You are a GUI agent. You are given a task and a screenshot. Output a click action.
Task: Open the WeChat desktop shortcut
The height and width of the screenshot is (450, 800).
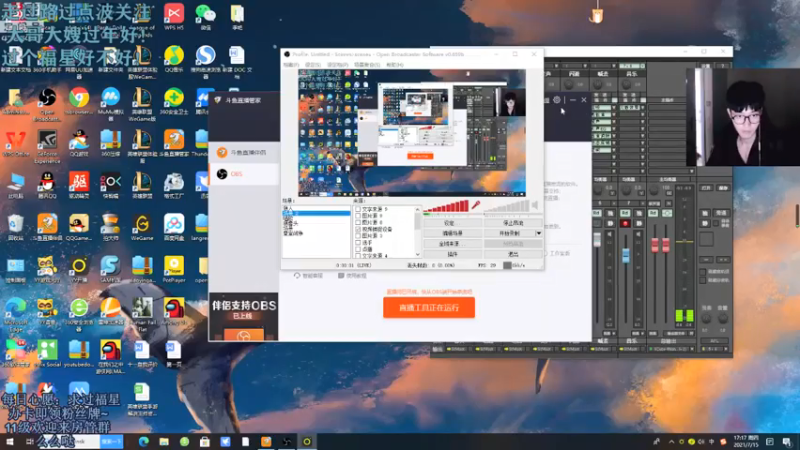[206, 16]
